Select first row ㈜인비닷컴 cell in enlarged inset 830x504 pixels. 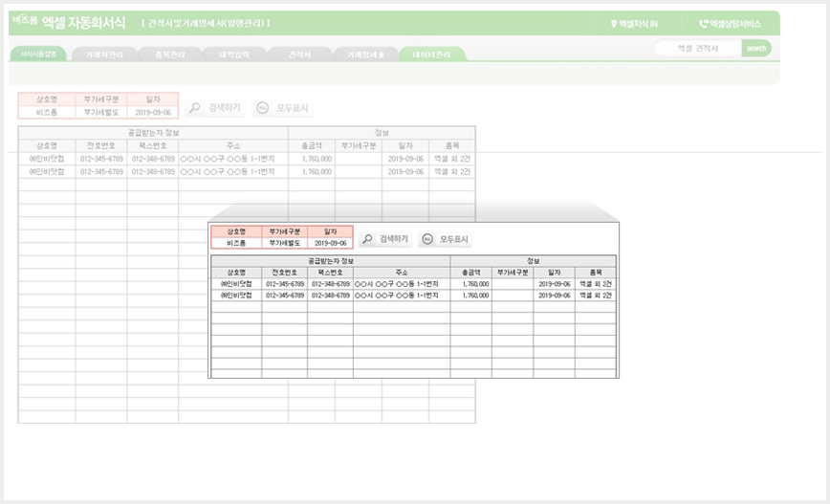236,284
